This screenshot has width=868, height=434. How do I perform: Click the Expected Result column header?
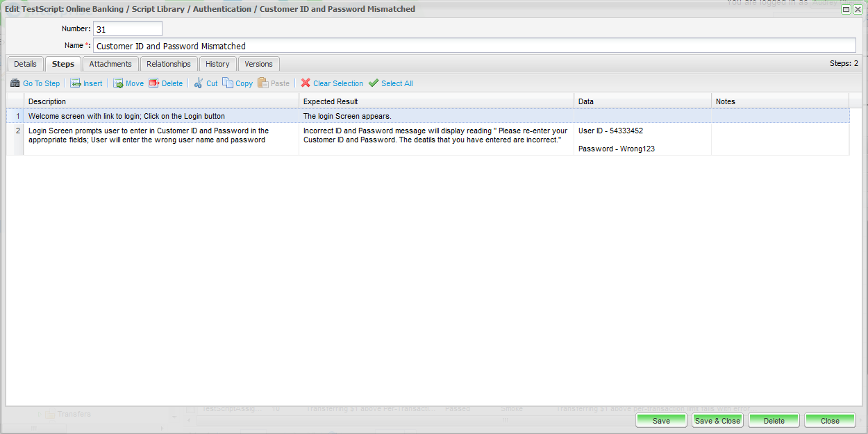[x=435, y=101]
